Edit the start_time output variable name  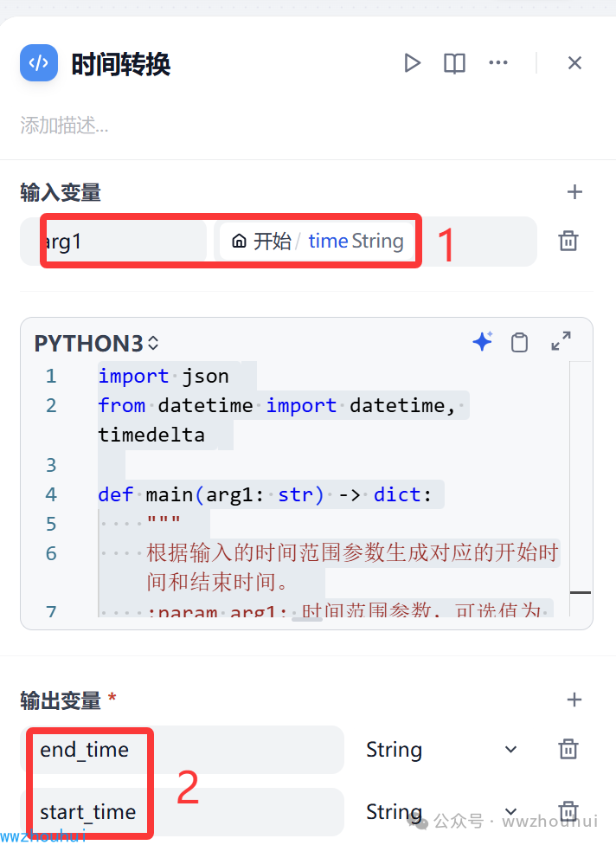[x=182, y=812]
